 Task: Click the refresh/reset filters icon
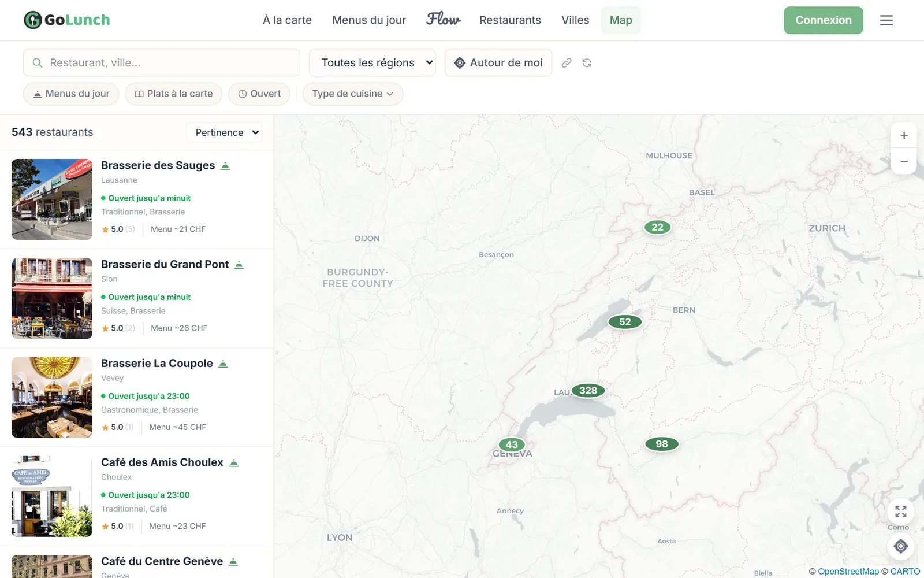(587, 63)
